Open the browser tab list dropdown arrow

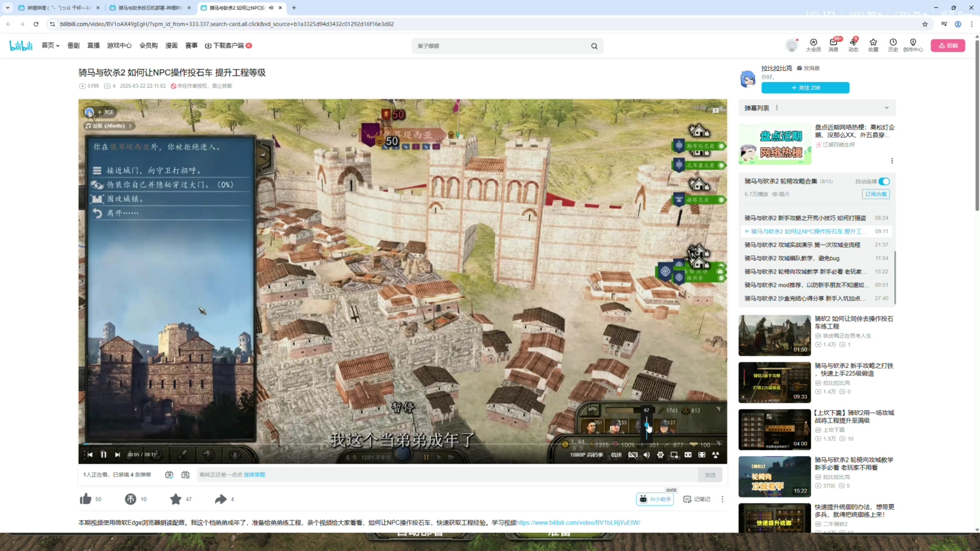pos(8,8)
